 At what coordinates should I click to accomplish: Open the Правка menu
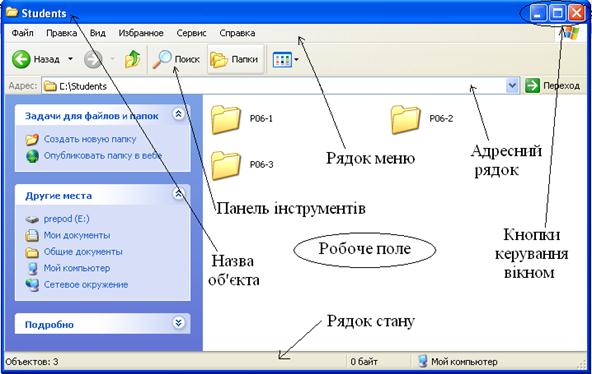(62, 33)
